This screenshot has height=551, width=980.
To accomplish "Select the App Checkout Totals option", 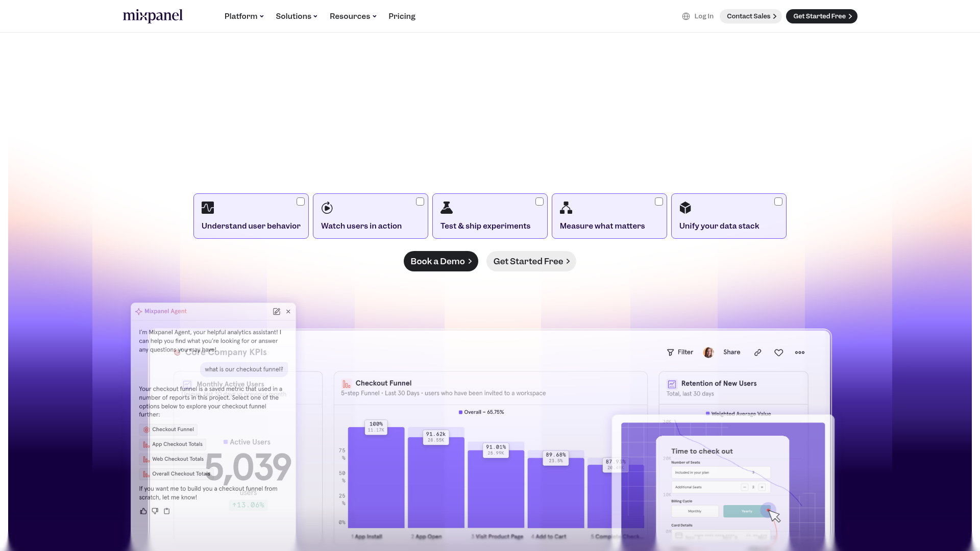I will click(173, 444).
